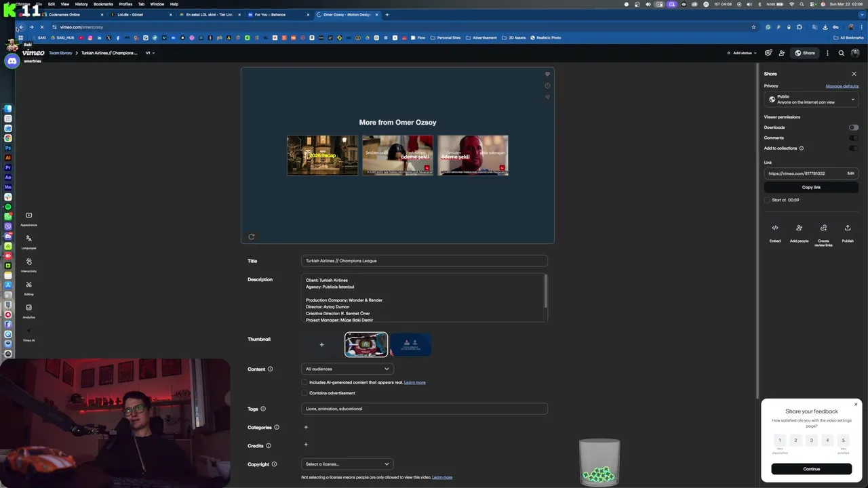Switch to For You :: Behance tab
This screenshot has width=868, height=488.
pyautogui.click(x=278, y=14)
